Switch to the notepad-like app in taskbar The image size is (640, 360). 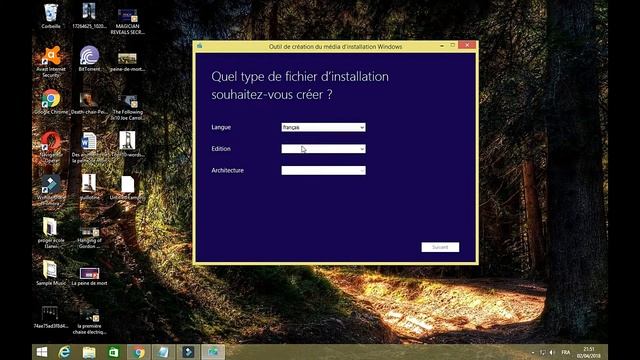tap(163, 352)
